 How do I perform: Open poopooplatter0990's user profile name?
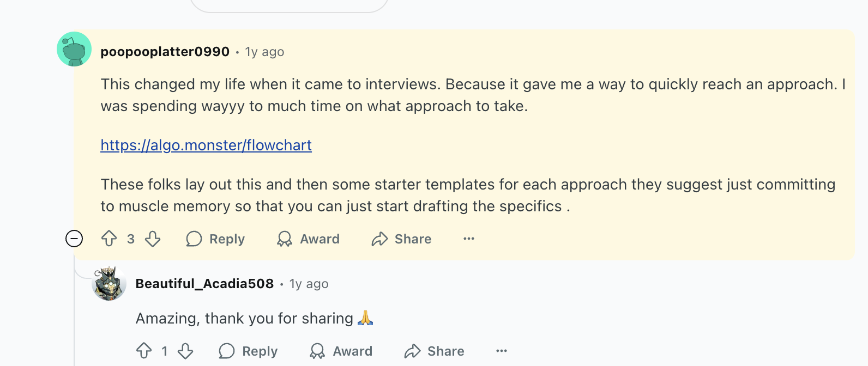coord(165,52)
